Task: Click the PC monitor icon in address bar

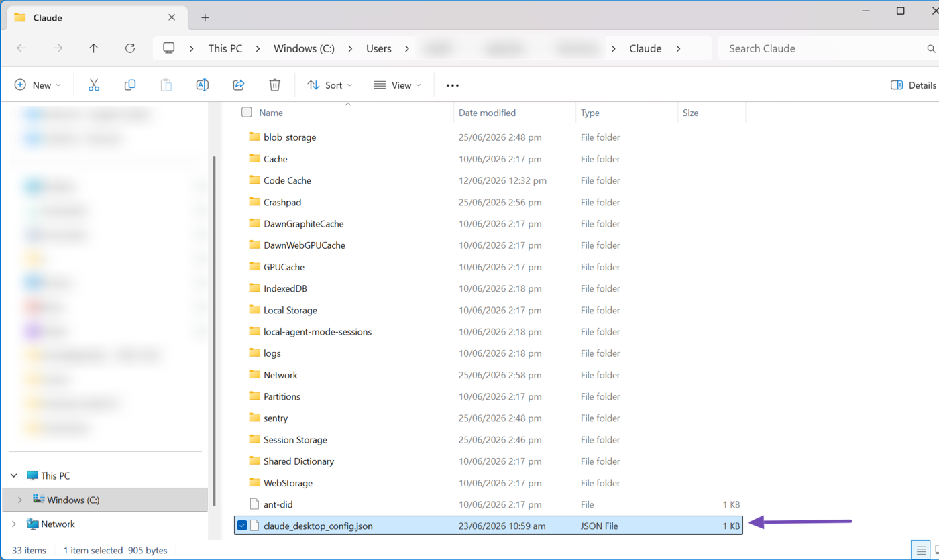Action: tap(169, 48)
